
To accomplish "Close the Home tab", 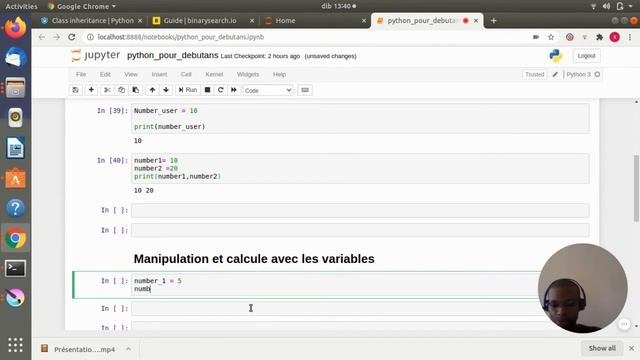I will point(364,20).
